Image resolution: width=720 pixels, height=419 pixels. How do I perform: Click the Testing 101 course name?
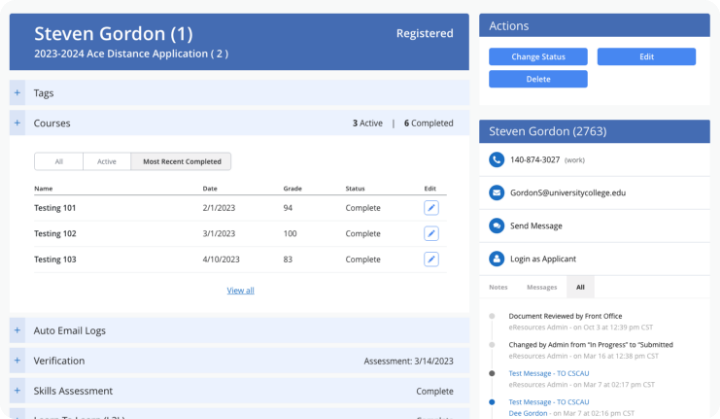pyautogui.click(x=55, y=208)
